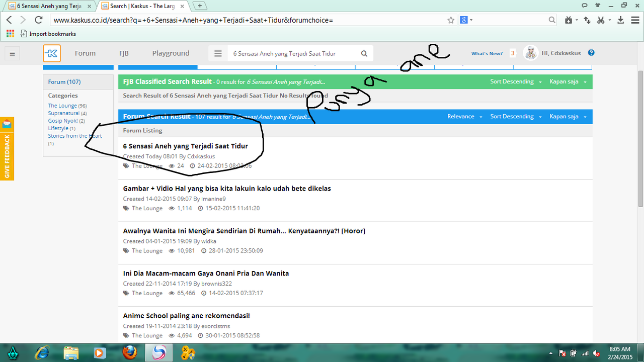Close the Search Kaskus tab

(x=182, y=6)
